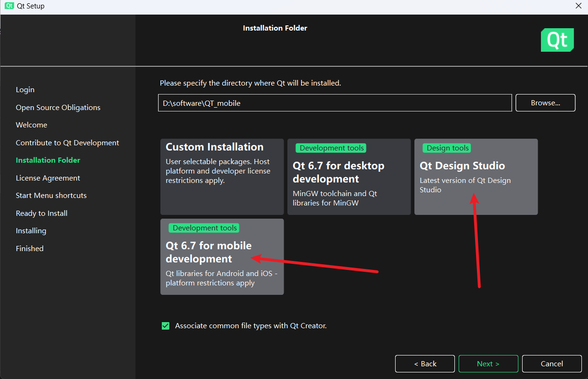Select the Qt Design Studio option
The width and height of the screenshot is (588, 379).
point(476,177)
